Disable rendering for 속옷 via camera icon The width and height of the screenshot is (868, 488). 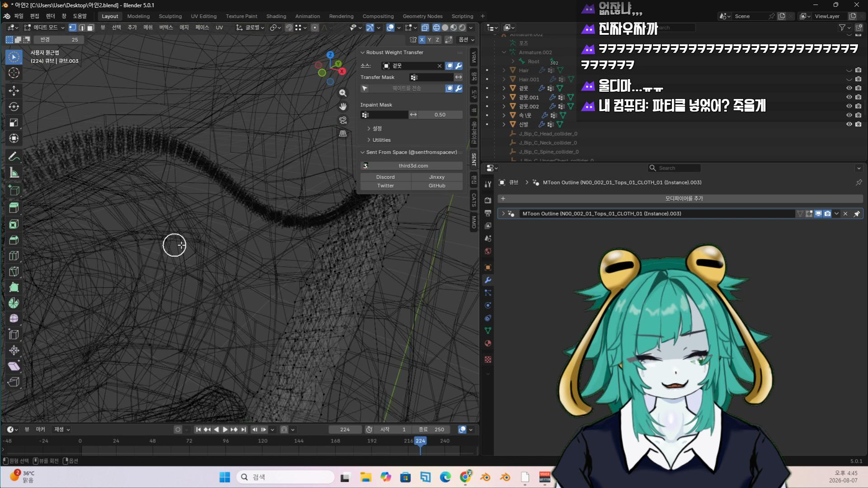point(858,115)
